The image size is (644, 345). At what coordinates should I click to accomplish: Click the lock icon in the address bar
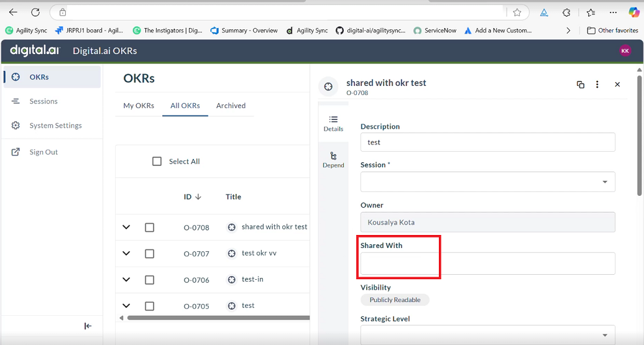[62, 12]
